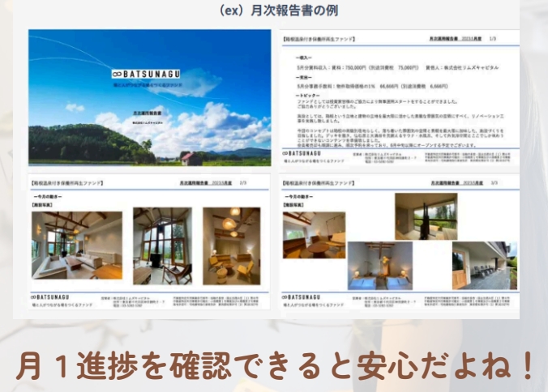The width and height of the screenshot is (548, 392).
Task: Click the 2/3 page number label
Action: point(242,183)
